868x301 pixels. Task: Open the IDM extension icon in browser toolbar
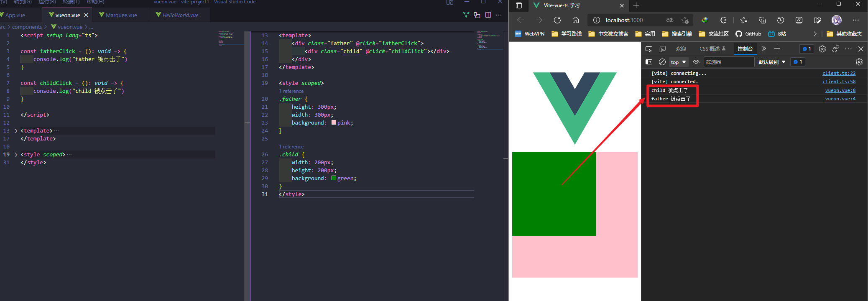click(705, 20)
